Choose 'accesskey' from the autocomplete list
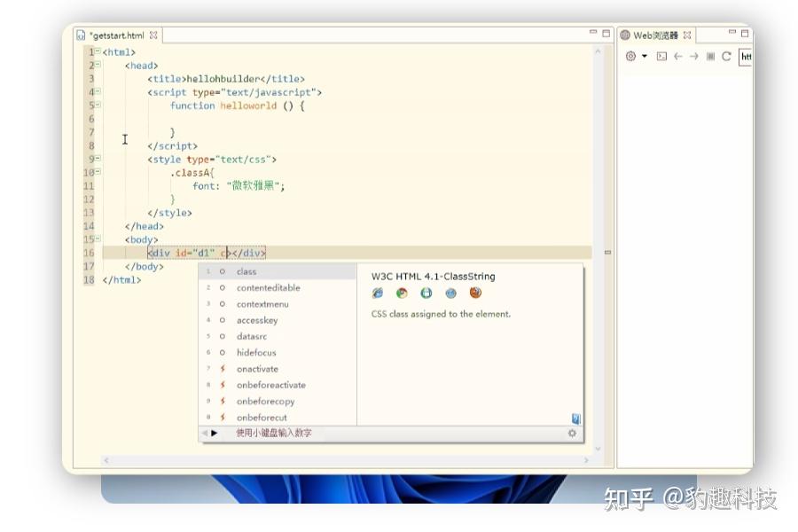798x532 pixels. tap(278, 320)
